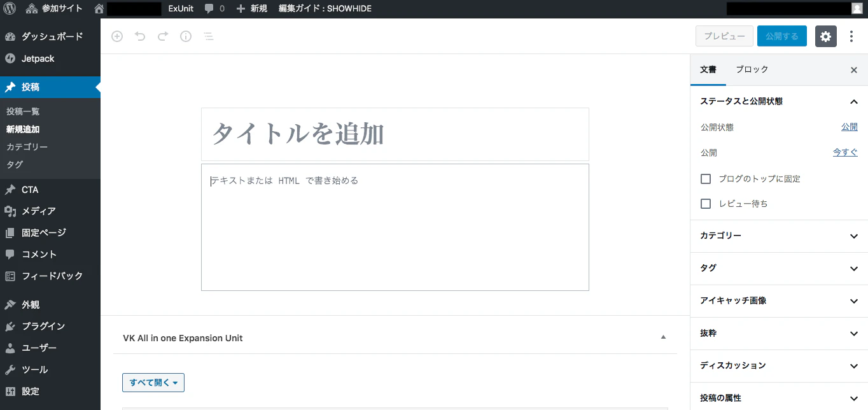Open カテゴリー submenu in sidebar

tap(27, 147)
